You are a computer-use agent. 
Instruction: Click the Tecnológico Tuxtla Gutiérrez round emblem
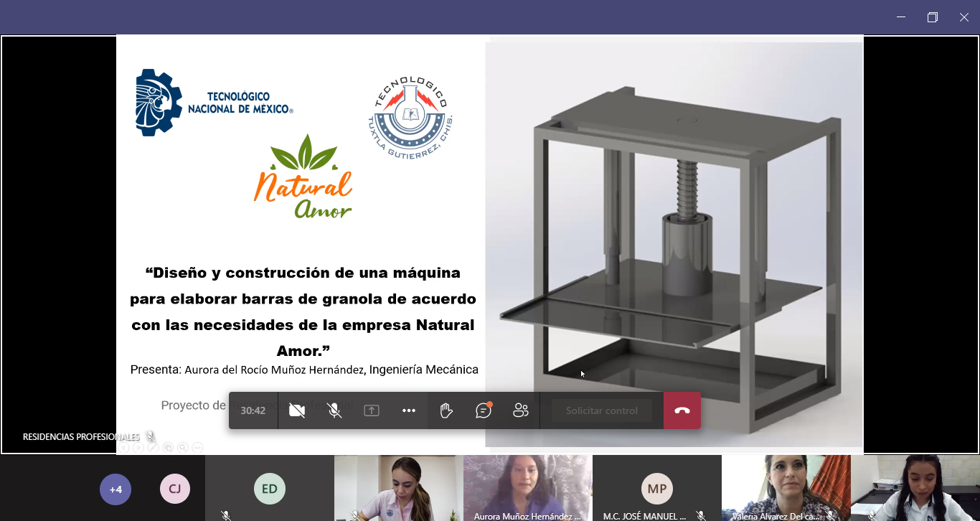(x=411, y=116)
